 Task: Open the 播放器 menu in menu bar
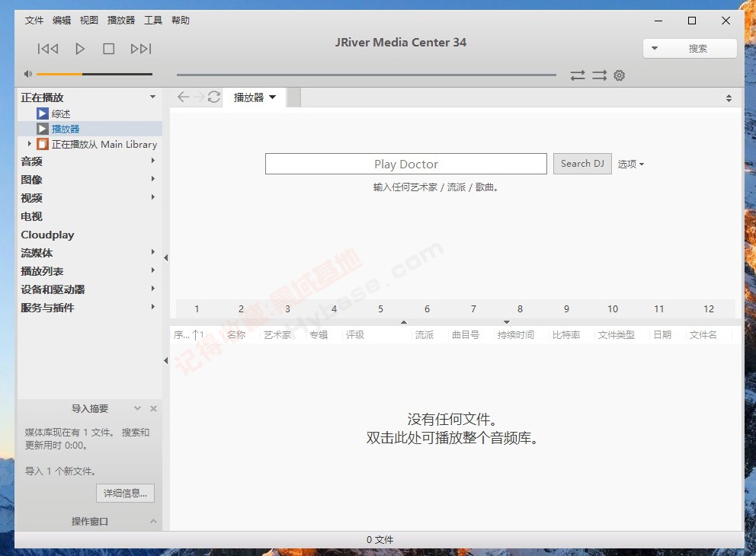pyautogui.click(x=121, y=21)
